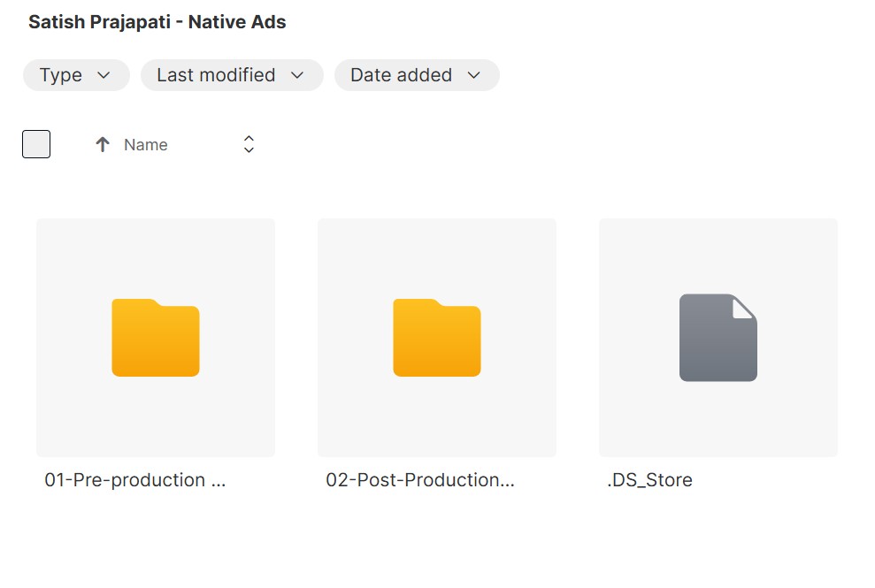
Task: Click the chevron beside Date added
Action: click(x=476, y=75)
